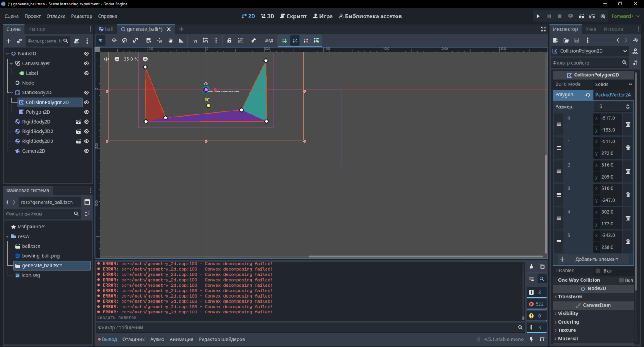Hide the CanvasLayer node
The image size is (644, 347).
pos(86,63)
